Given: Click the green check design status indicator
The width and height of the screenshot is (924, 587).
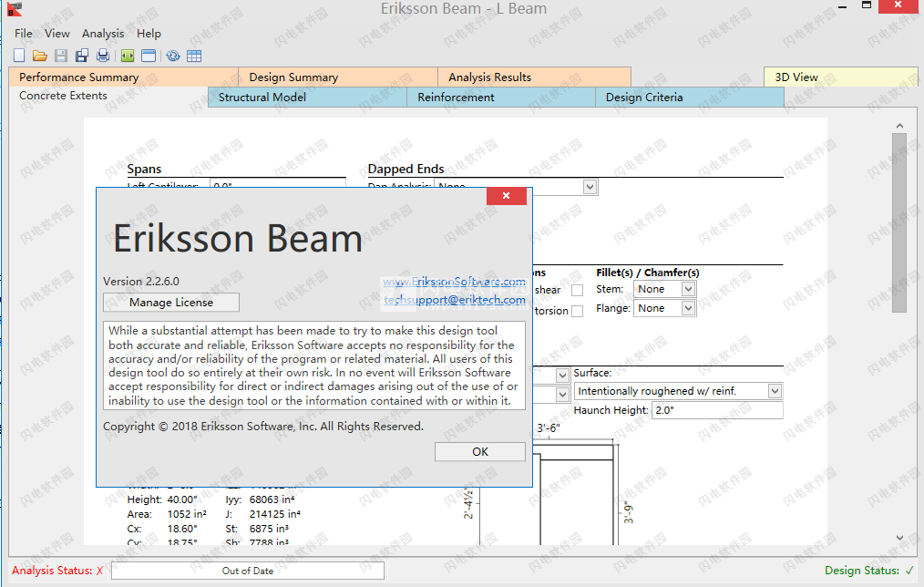Looking at the screenshot, I should pyautogui.click(x=909, y=570).
